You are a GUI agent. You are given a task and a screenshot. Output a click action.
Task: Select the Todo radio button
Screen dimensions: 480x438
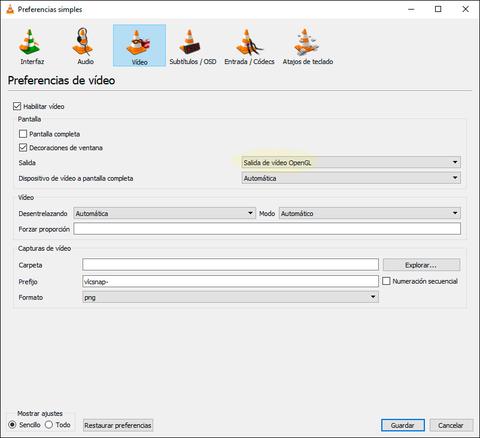49,425
